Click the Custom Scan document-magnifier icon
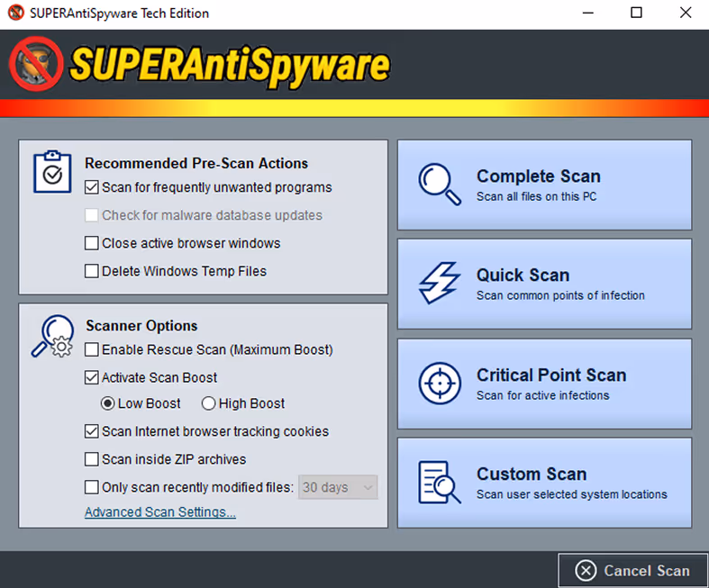 (x=440, y=483)
